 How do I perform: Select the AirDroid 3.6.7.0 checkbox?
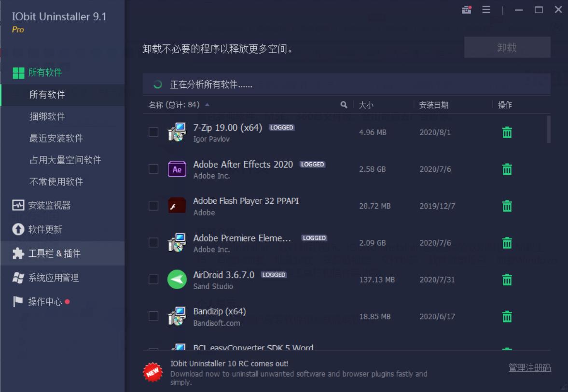[x=153, y=279]
